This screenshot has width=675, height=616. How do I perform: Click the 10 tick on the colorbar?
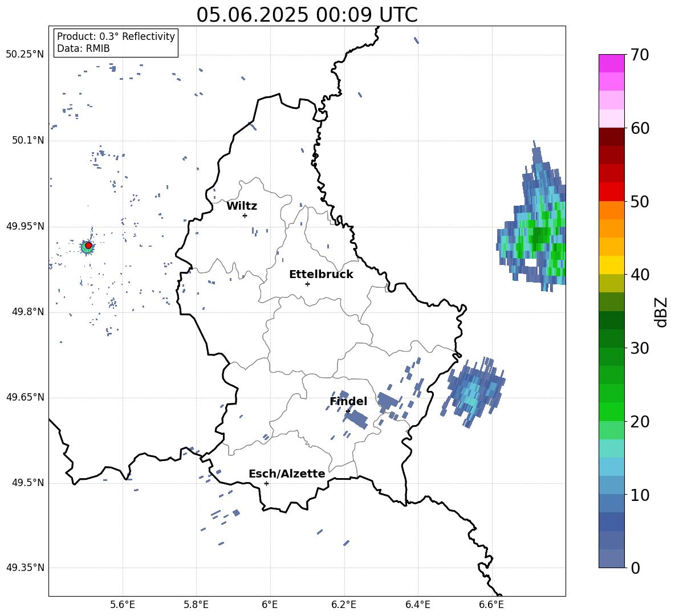pyautogui.click(x=640, y=495)
